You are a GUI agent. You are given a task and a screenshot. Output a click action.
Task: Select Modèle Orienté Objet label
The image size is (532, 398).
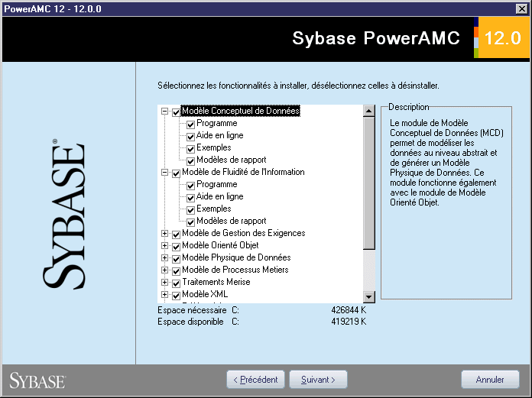(220, 245)
